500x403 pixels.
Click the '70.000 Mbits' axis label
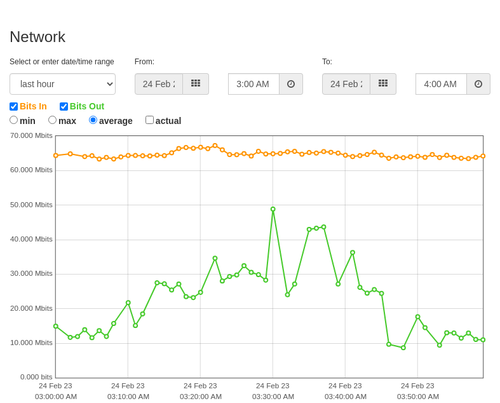pos(31,136)
